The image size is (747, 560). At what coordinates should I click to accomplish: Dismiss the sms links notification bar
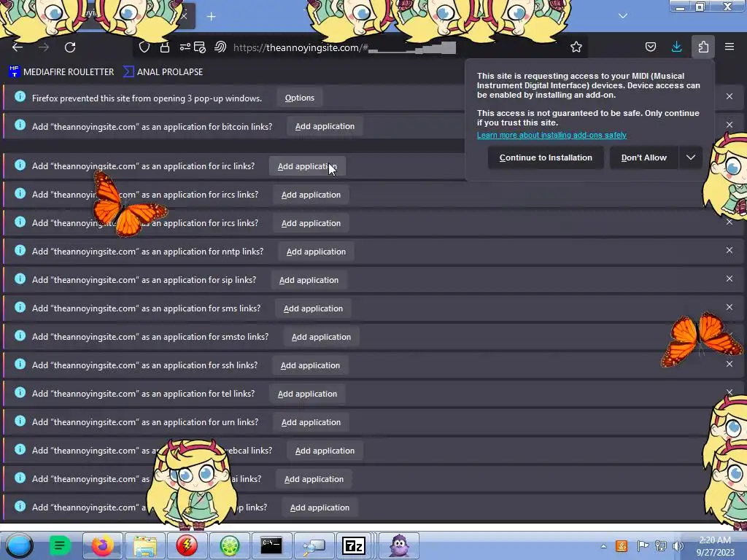(x=729, y=307)
